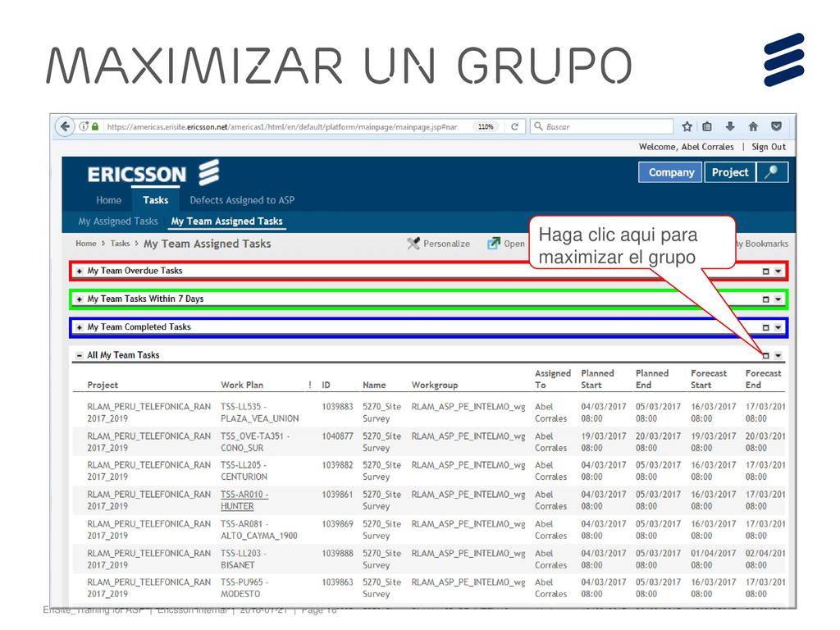Click the Project button
The width and height of the screenshot is (840, 630).
[x=729, y=172]
